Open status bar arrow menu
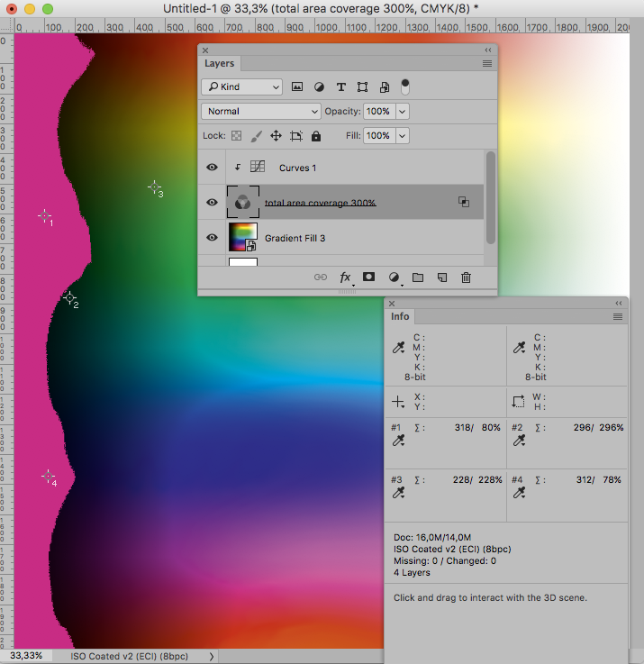The image size is (644, 664). coord(212,656)
